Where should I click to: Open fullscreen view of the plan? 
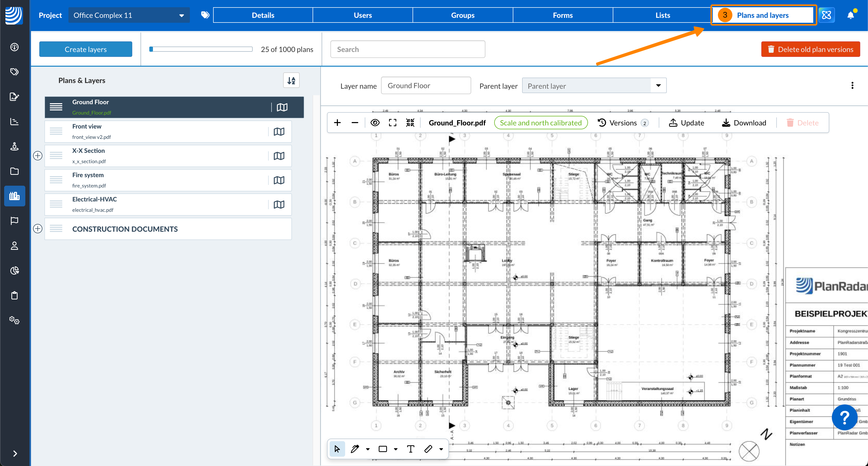coord(392,122)
